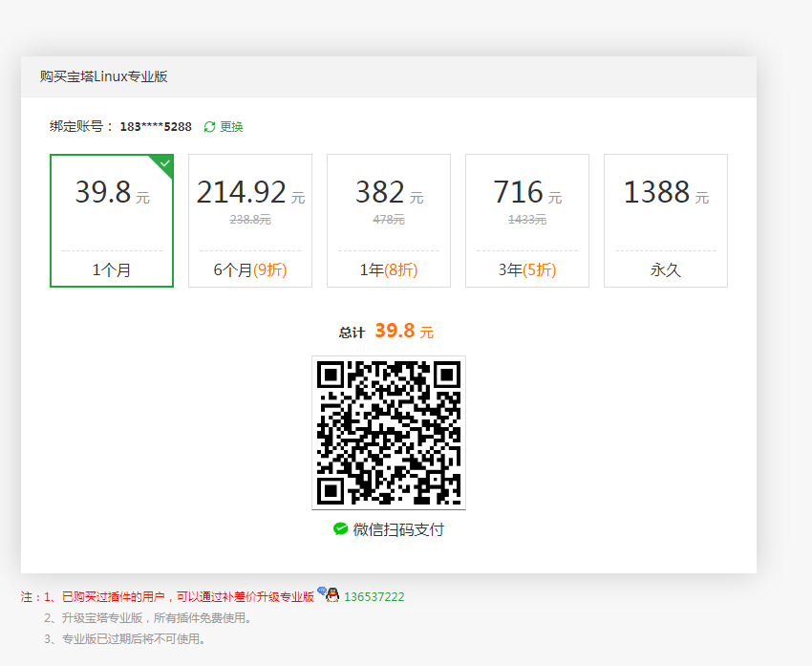Click the 总计 39.8元 total amount

388,332
